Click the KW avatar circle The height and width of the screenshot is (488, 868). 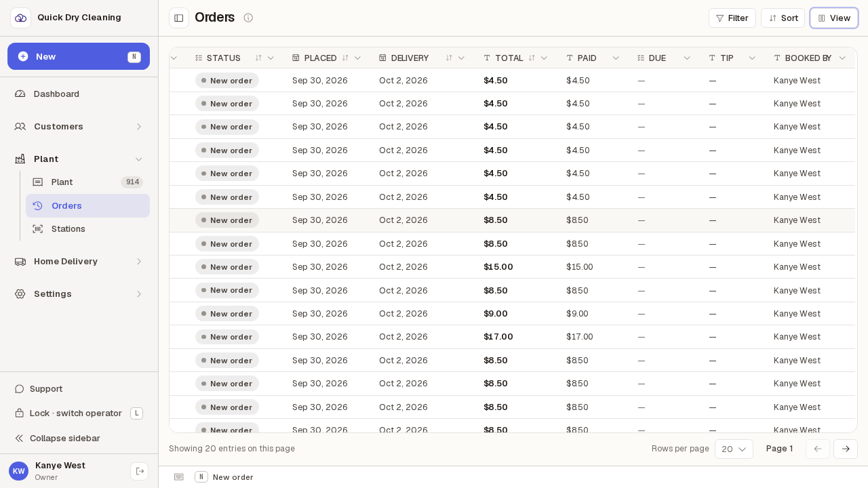[18, 471]
